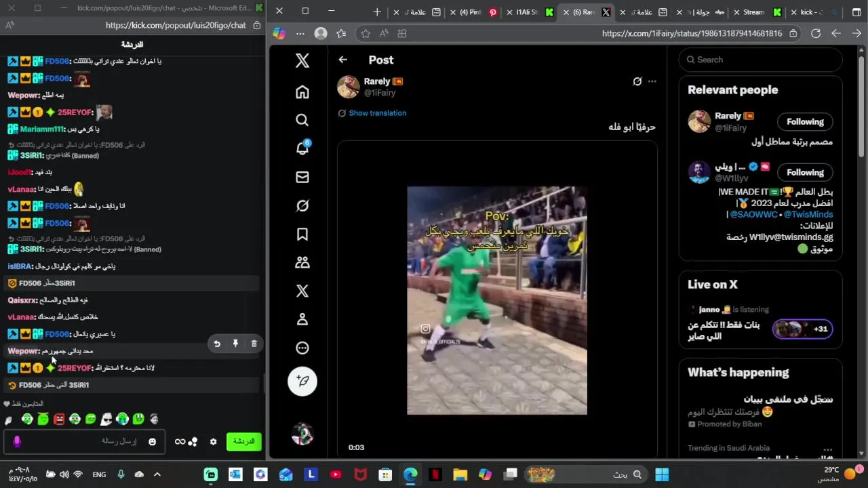868x488 pixels.
Task: Open Notifications bell in X sidebar
Action: [302, 148]
